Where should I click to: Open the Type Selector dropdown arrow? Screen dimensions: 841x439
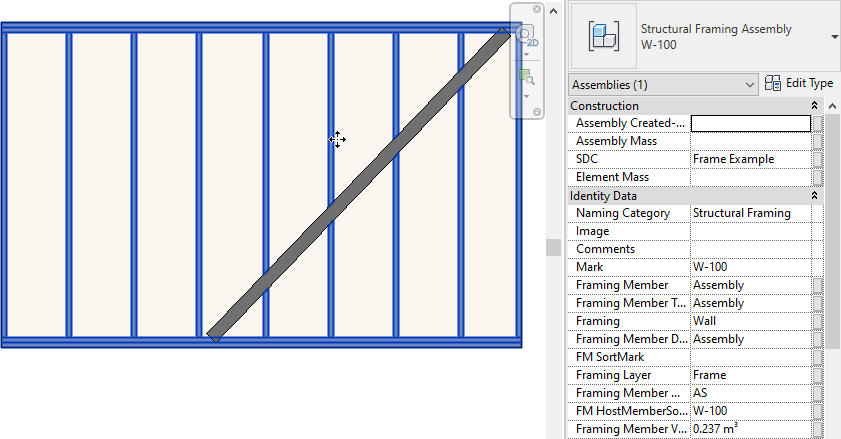tap(834, 37)
